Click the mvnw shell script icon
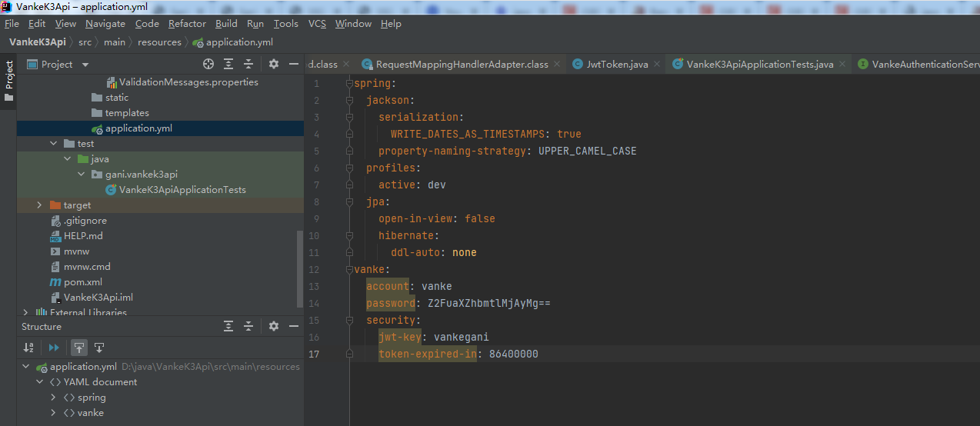The width and height of the screenshot is (980, 426). pos(55,251)
